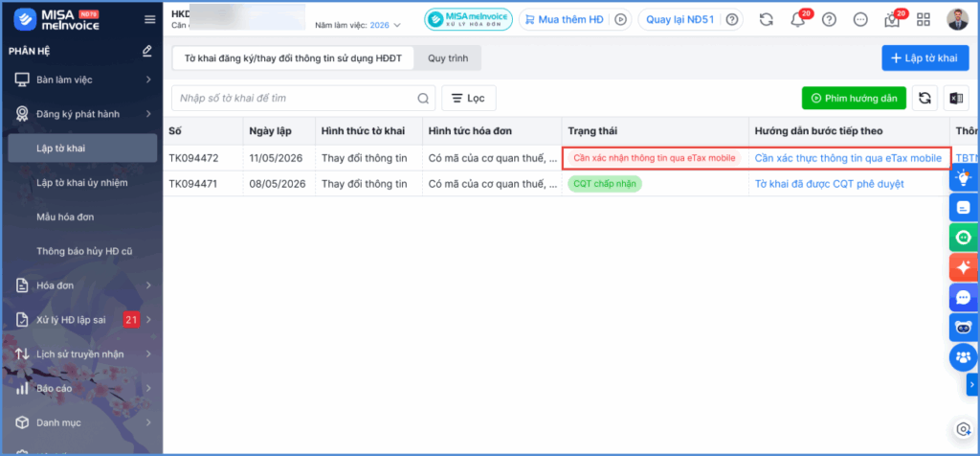The image size is (980, 456).
Task: Open the lightbulb tips floating icon
Action: point(963,177)
